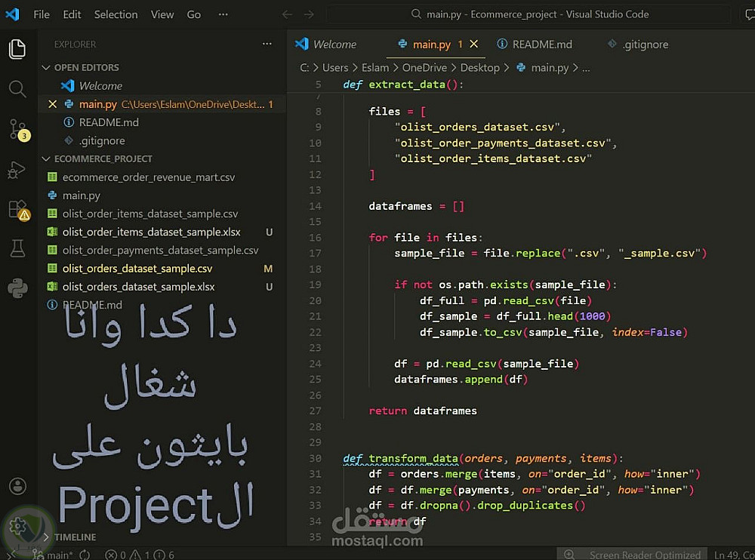The height and width of the screenshot is (560, 755).
Task: Open the Accounts menu icon
Action: pos(18,486)
